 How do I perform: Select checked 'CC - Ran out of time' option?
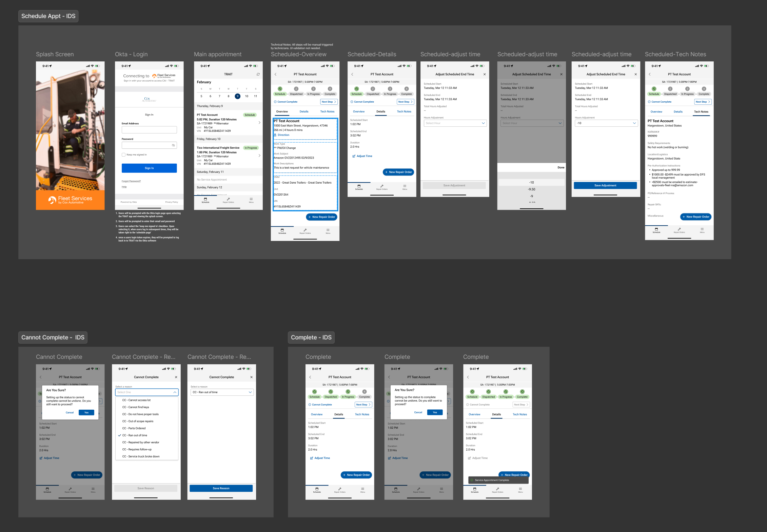tap(135, 435)
